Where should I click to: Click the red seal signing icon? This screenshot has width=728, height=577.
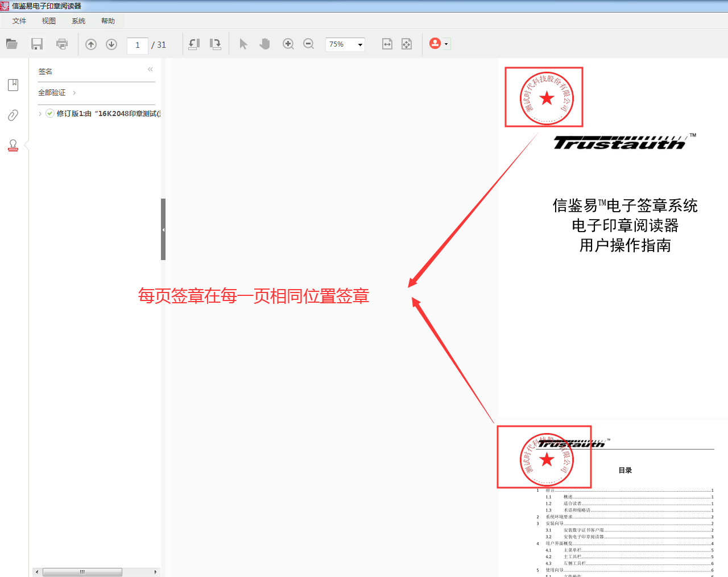(435, 43)
